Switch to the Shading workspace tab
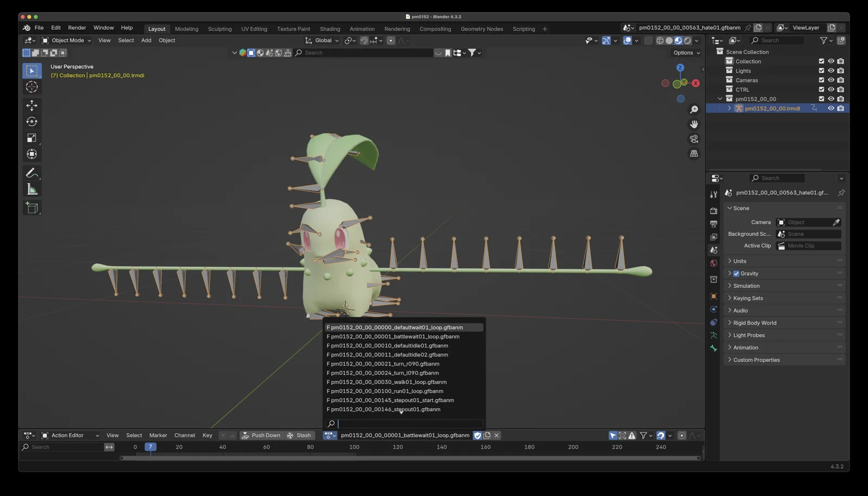 point(330,29)
